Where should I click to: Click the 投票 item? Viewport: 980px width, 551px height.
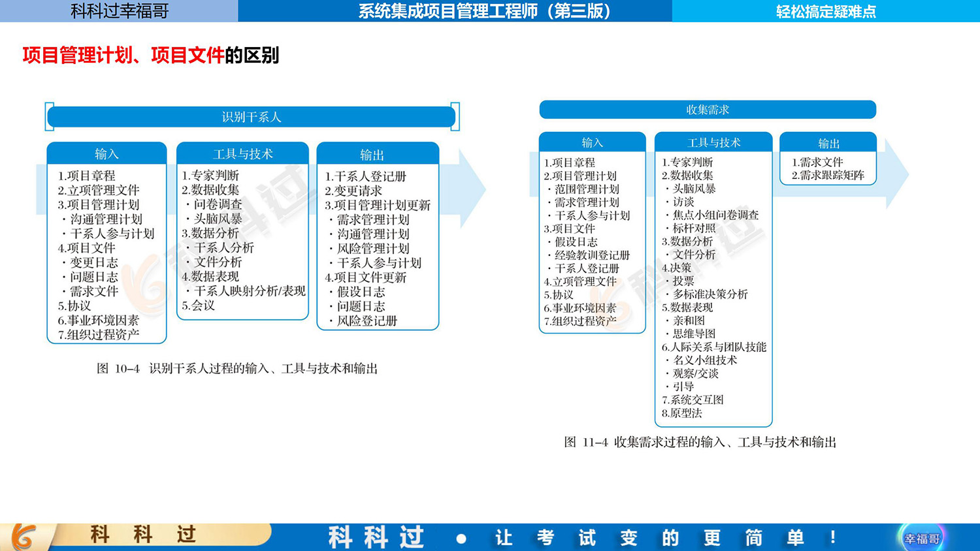683,281
